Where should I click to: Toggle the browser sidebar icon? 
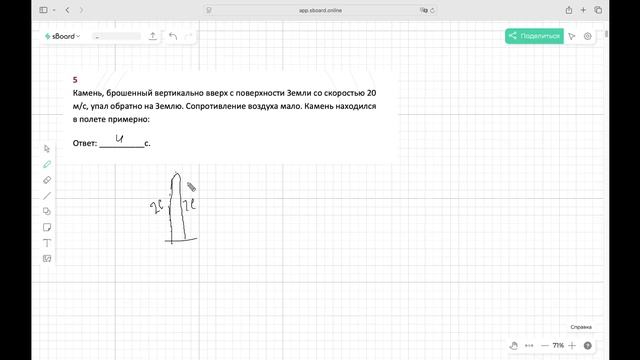pyautogui.click(x=44, y=10)
